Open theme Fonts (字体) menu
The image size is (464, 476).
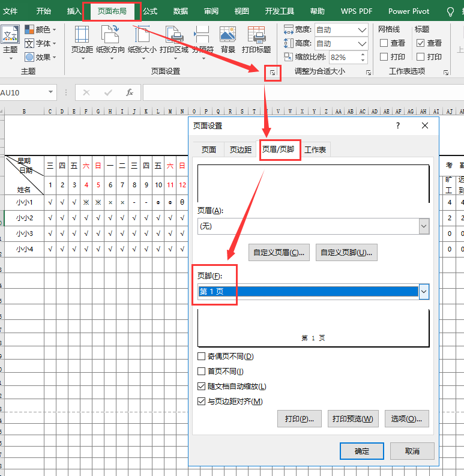click(40, 43)
